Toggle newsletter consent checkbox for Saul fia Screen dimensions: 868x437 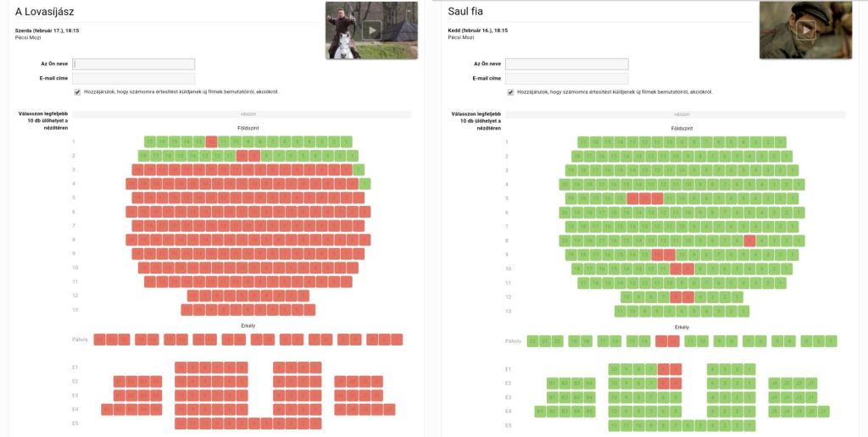[510, 91]
